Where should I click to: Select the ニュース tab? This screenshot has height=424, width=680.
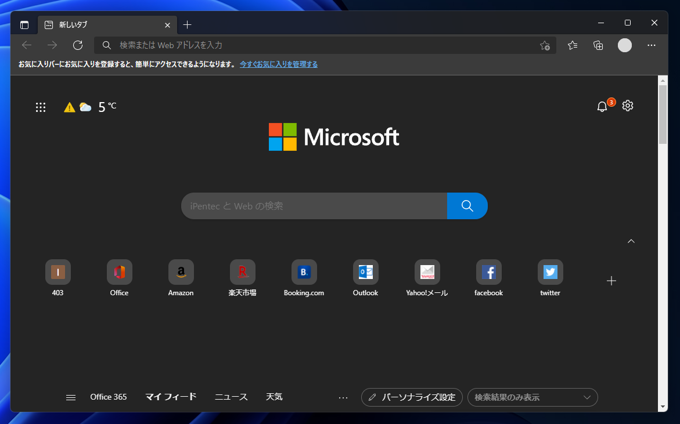pos(231,397)
